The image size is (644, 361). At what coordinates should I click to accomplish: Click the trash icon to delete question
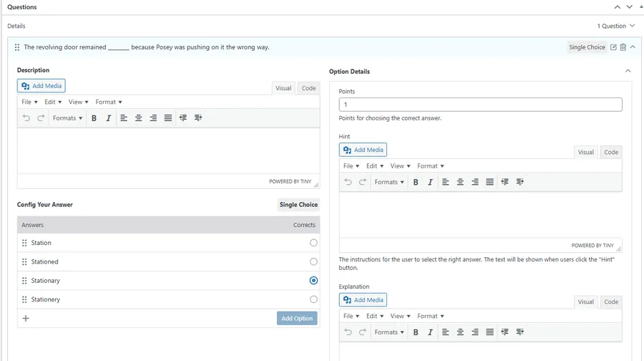pyautogui.click(x=623, y=47)
